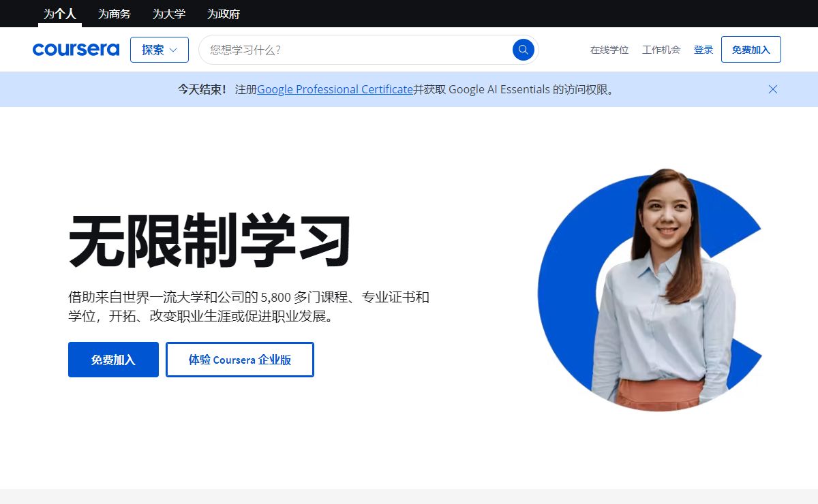Dismiss the promotional banner with the X
818x504 pixels.
pos(772,89)
